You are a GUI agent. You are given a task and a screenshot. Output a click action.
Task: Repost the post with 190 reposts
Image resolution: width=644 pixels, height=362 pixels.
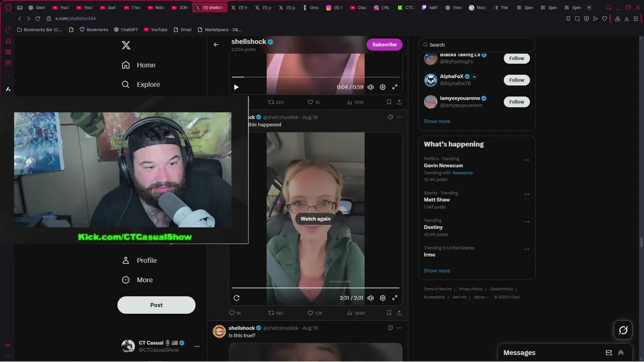[276, 313]
